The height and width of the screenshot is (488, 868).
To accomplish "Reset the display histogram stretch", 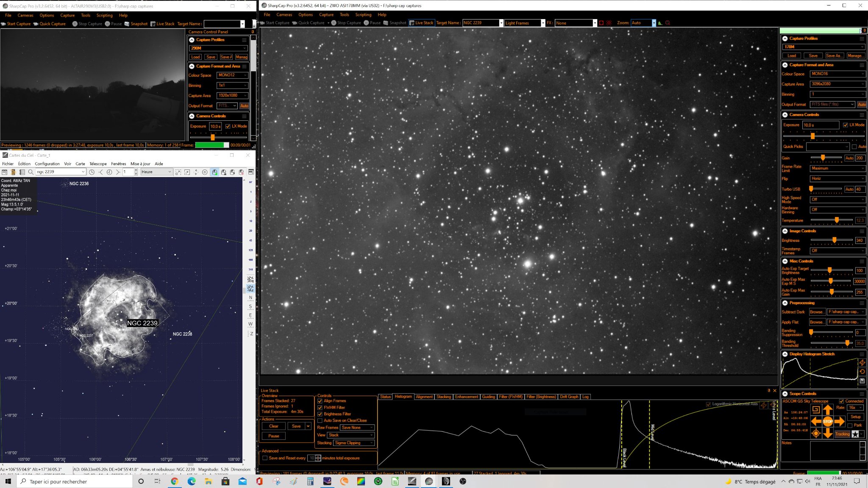I will coord(862,372).
